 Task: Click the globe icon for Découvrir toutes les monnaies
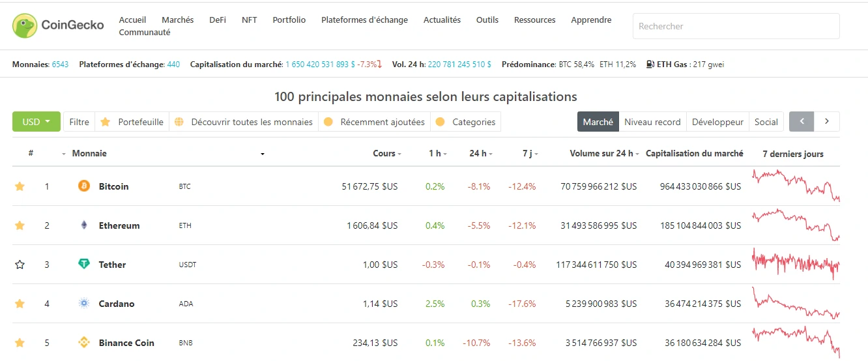(x=179, y=122)
